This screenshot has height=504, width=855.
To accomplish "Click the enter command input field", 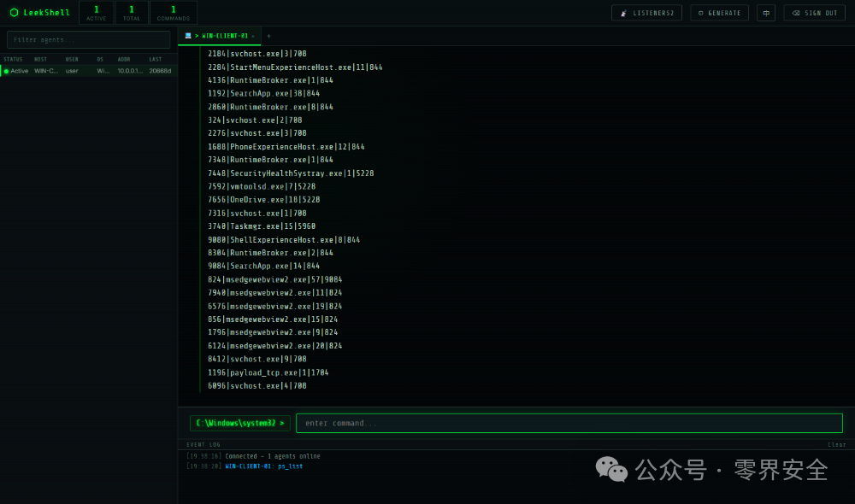I will click(x=569, y=424).
